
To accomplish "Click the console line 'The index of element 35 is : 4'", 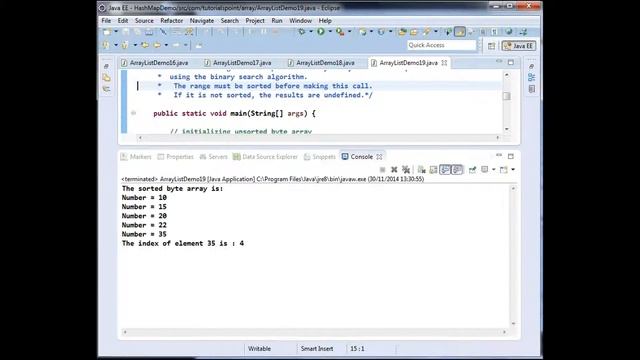I will pos(182,243).
